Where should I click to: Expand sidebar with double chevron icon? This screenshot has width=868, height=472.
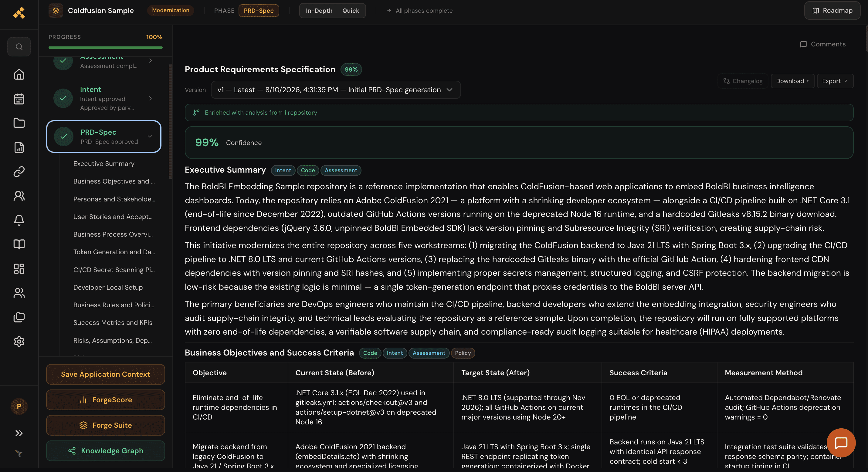click(x=19, y=433)
